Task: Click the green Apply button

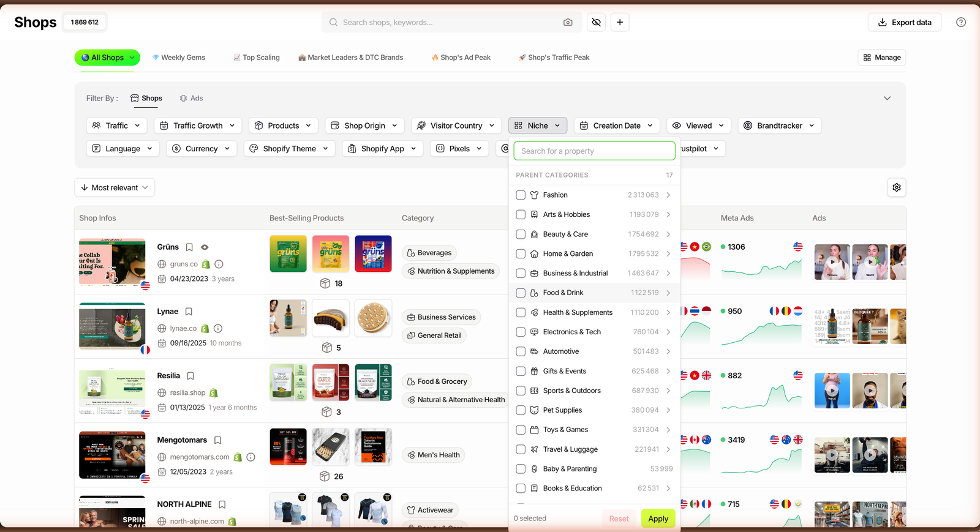Action: (x=658, y=519)
